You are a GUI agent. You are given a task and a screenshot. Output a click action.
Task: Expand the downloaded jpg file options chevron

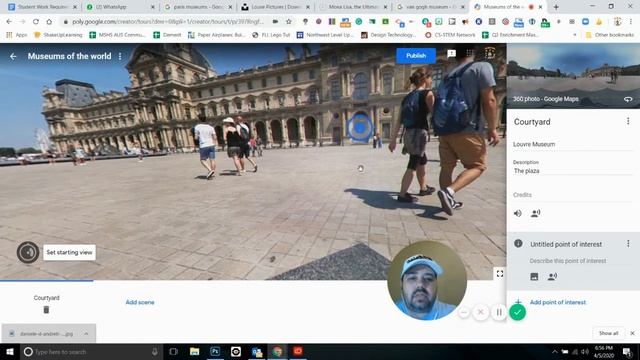pyautogui.click(x=86, y=333)
